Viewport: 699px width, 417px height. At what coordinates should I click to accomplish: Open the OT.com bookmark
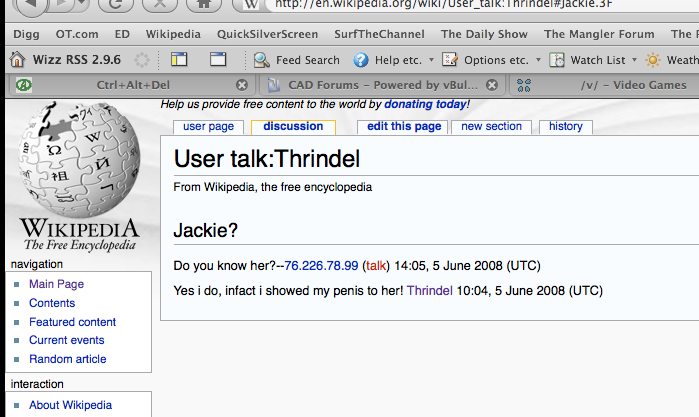click(77, 34)
